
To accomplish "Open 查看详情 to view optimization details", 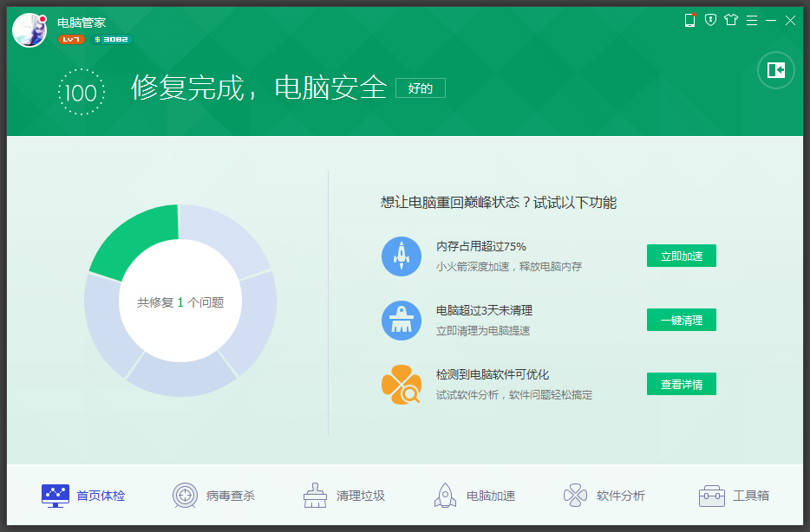I will pos(682,383).
